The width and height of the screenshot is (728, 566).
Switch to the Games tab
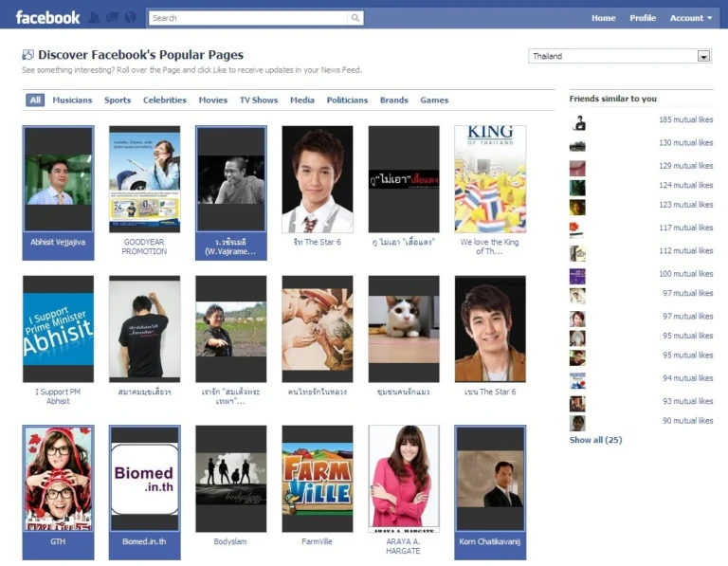tap(434, 100)
